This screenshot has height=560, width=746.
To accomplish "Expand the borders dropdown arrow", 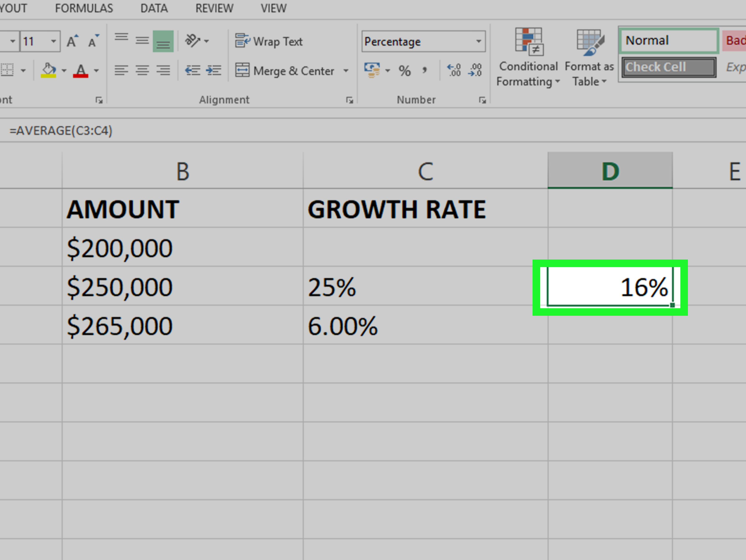I will tap(23, 70).
